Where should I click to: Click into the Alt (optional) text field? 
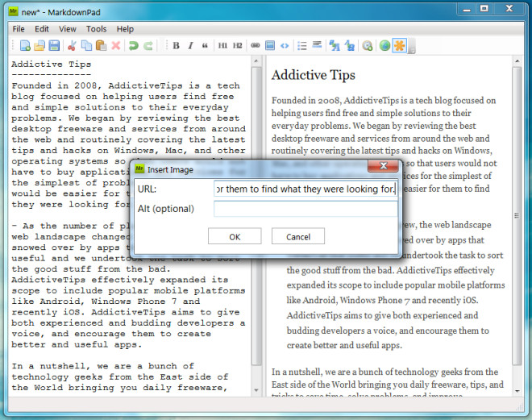tap(305, 209)
